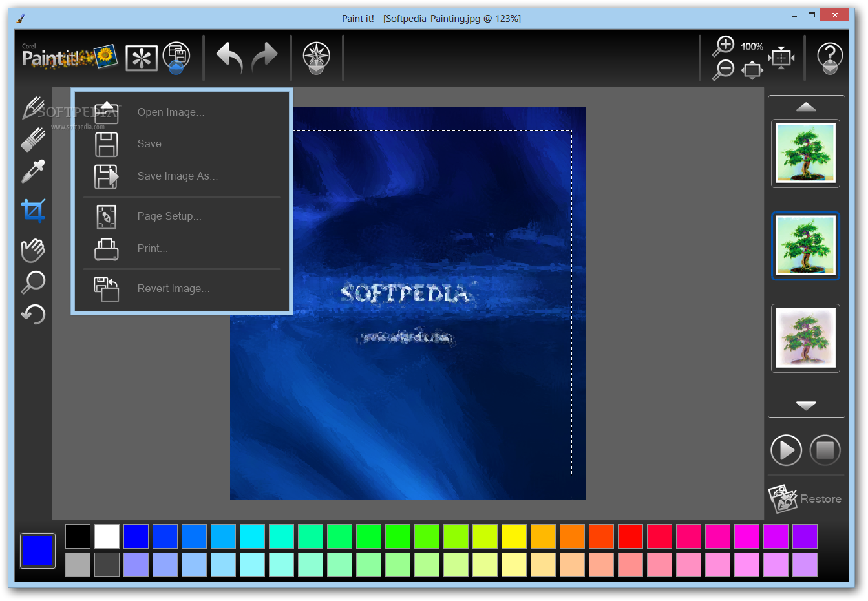Open the photo painting options asterisk icon
The width and height of the screenshot is (868, 601).
click(142, 58)
